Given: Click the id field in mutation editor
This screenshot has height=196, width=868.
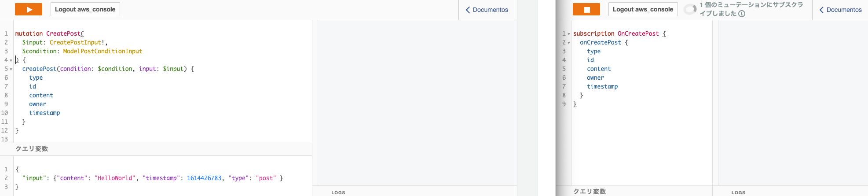Looking at the screenshot, I should click(33, 86).
